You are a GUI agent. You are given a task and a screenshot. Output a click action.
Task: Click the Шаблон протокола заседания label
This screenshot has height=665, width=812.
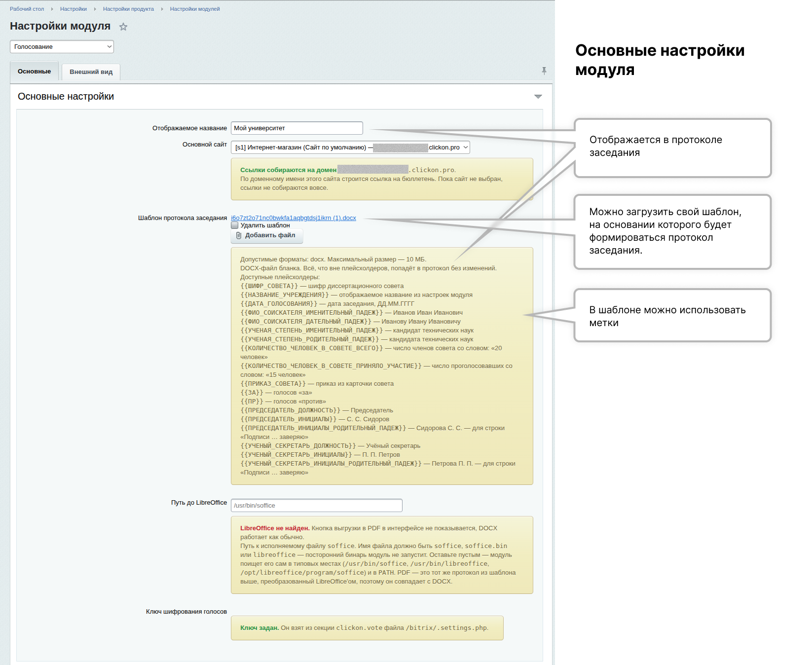(x=183, y=218)
